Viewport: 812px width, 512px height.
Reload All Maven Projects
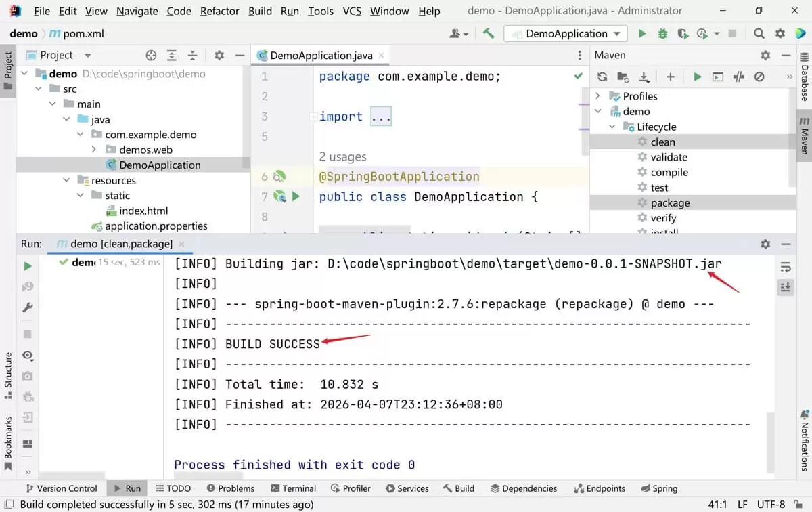point(602,77)
